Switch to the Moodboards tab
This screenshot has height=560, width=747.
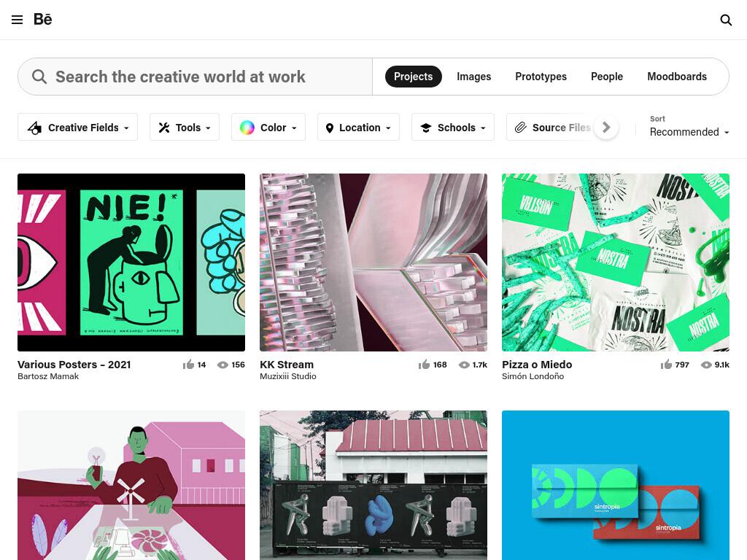[x=676, y=77]
